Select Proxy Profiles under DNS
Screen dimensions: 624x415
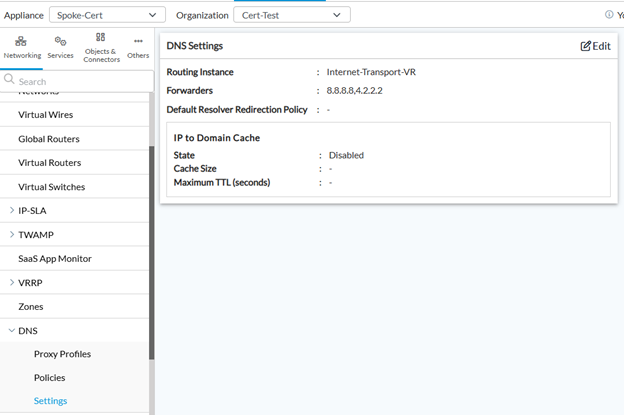click(x=62, y=354)
